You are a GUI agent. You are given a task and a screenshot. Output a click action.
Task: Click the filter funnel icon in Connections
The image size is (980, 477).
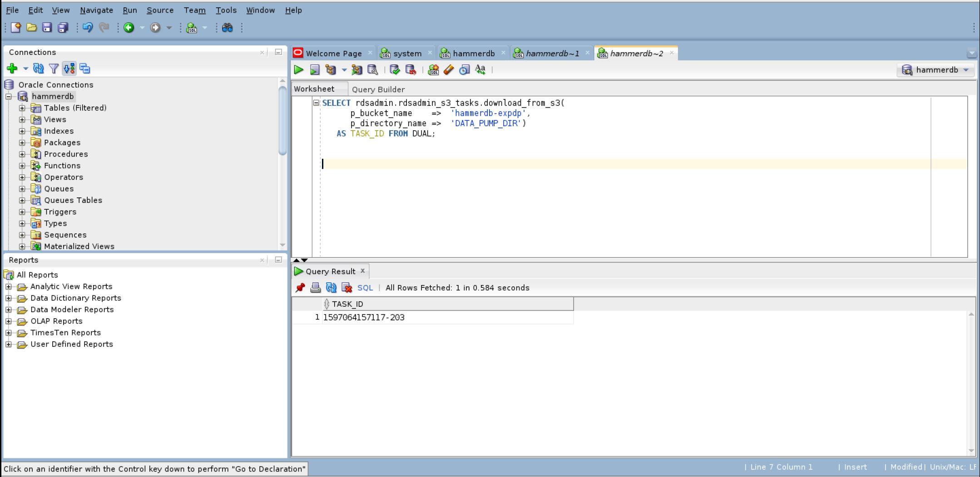54,69
